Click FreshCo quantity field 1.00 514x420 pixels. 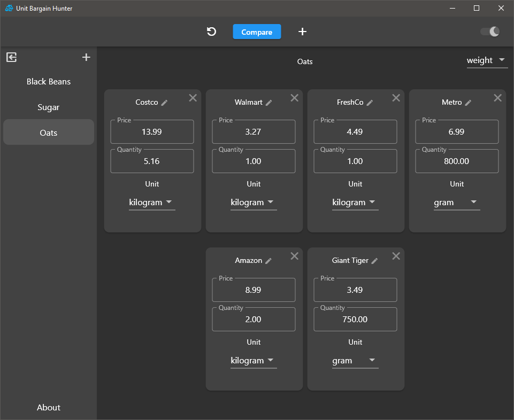[x=355, y=161]
